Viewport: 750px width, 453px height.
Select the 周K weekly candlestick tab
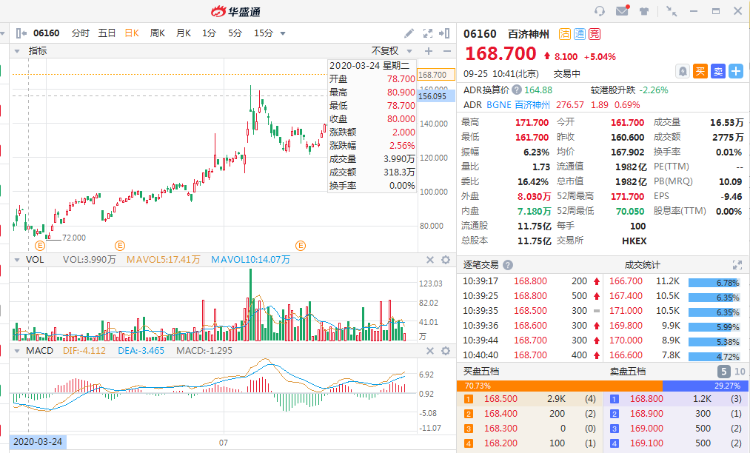click(157, 33)
